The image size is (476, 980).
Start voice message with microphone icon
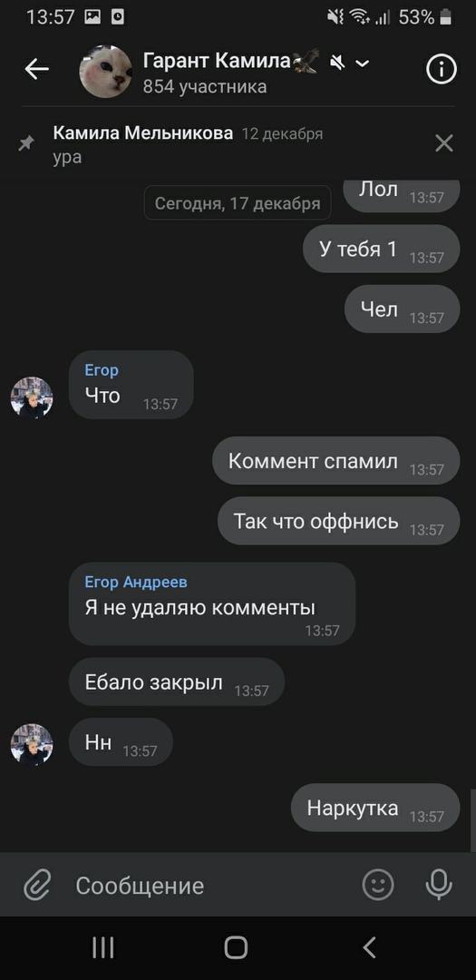[439, 885]
